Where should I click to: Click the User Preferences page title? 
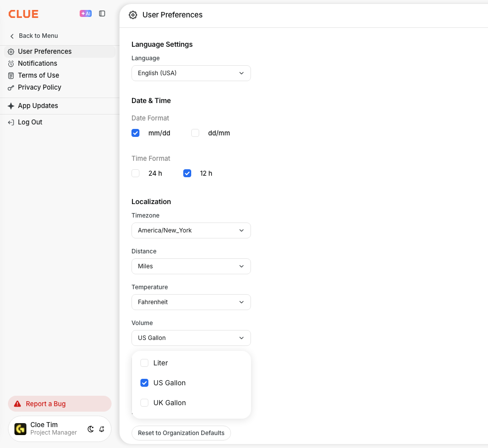click(x=172, y=15)
